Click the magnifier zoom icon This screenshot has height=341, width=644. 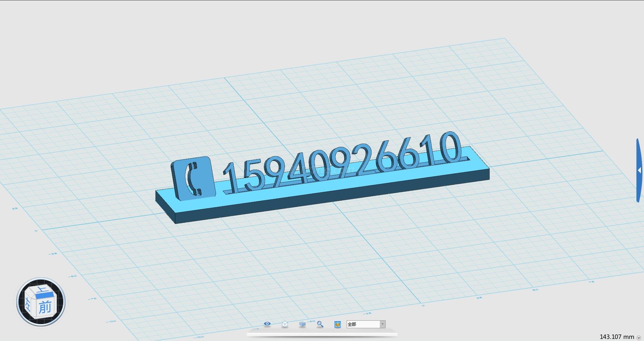tap(320, 324)
